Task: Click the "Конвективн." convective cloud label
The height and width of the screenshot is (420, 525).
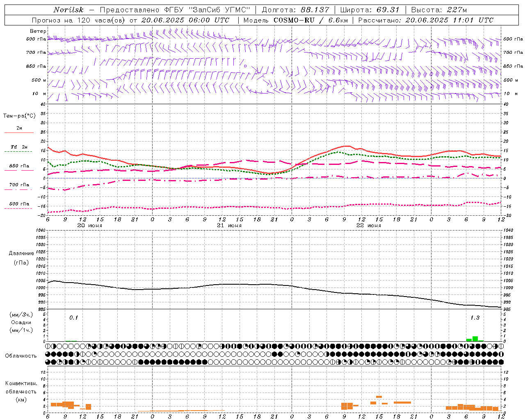Action: pos(21,383)
